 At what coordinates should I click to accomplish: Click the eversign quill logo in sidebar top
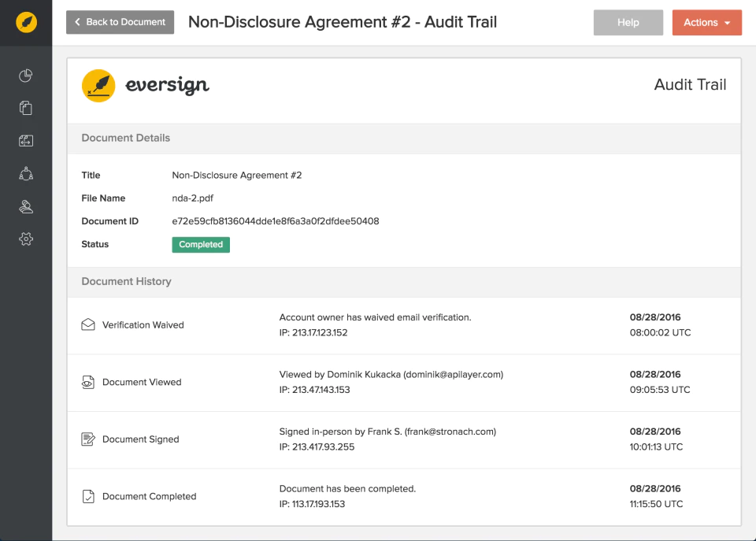[x=26, y=22]
